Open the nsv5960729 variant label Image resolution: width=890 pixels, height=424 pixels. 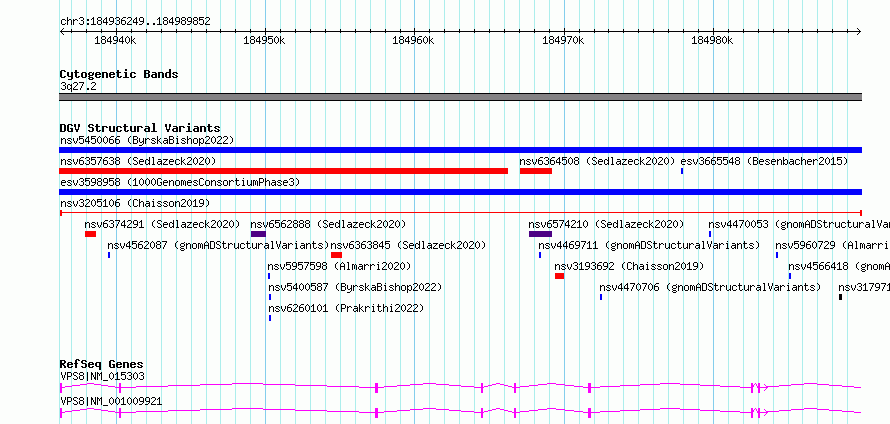click(x=833, y=245)
